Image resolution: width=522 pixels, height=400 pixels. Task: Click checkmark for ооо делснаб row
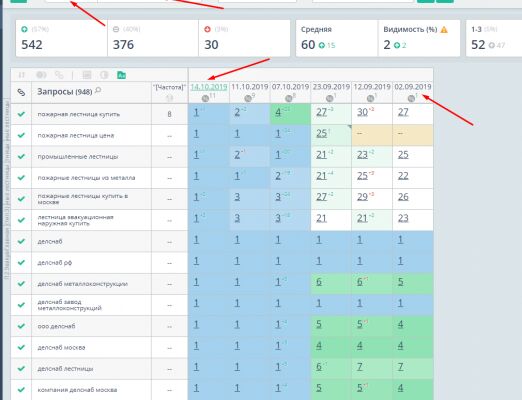[x=21, y=326]
